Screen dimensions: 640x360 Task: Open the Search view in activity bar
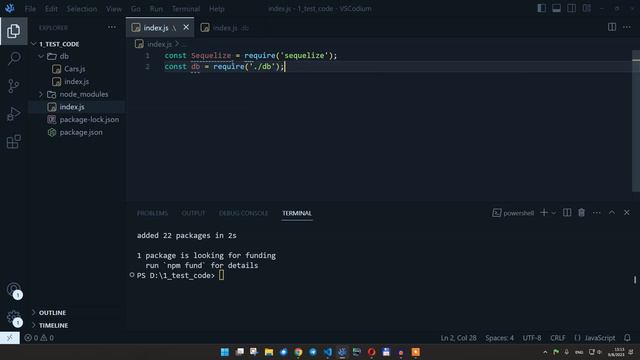pyautogui.click(x=13, y=58)
